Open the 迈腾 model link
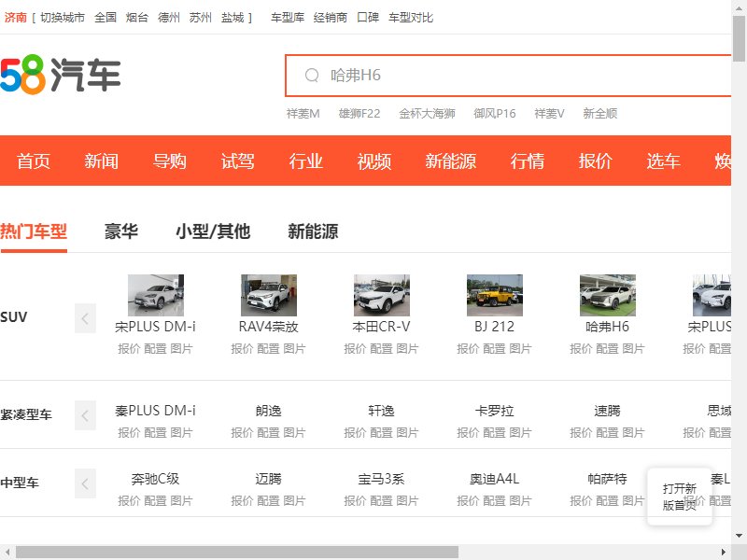 (269, 479)
